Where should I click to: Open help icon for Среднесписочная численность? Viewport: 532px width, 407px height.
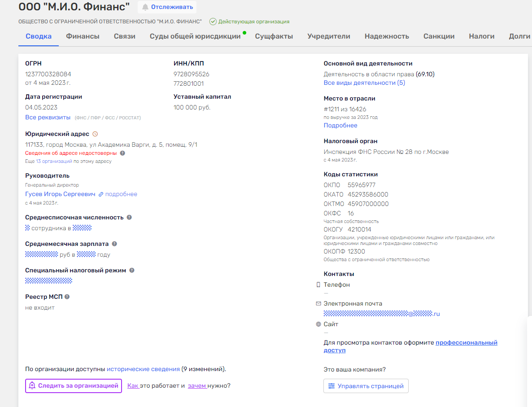pos(129,217)
